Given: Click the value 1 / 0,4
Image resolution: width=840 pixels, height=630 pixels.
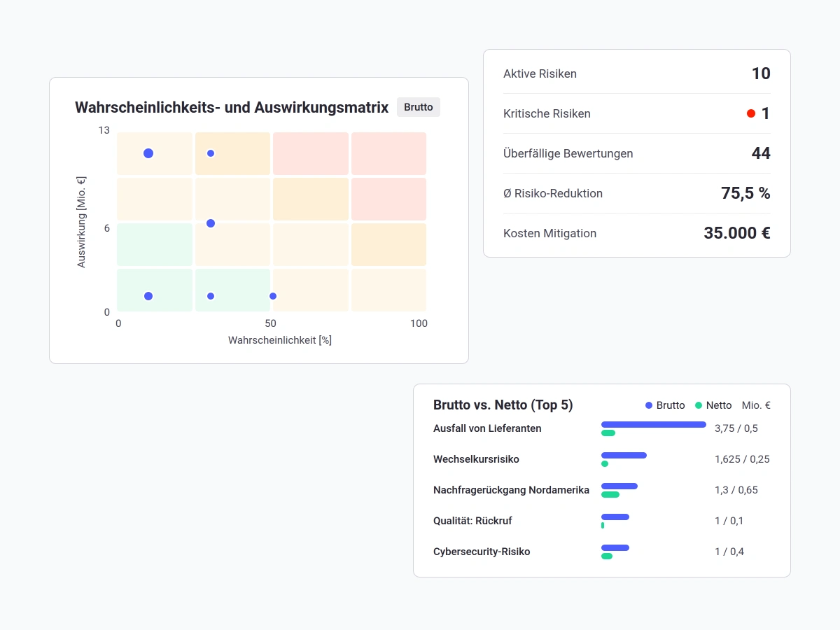Looking at the screenshot, I should point(729,552).
